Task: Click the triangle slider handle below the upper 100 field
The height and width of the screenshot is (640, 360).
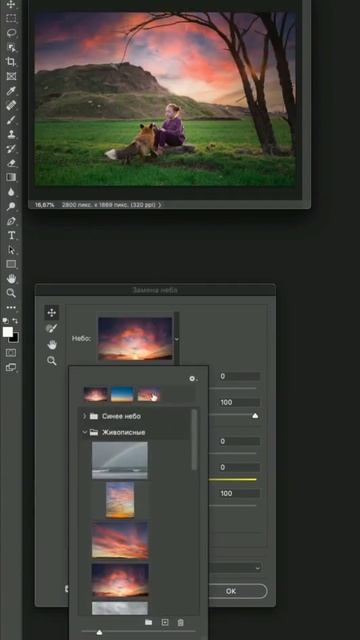Action: point(255,416)
